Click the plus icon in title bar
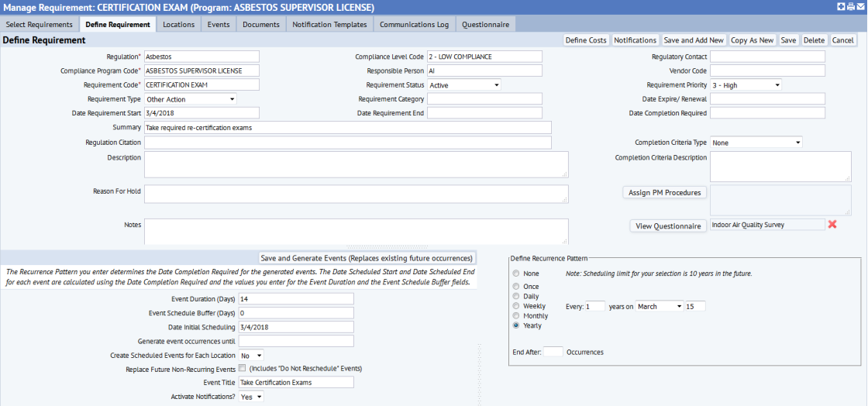868x406 pixels. pos(842,6)
